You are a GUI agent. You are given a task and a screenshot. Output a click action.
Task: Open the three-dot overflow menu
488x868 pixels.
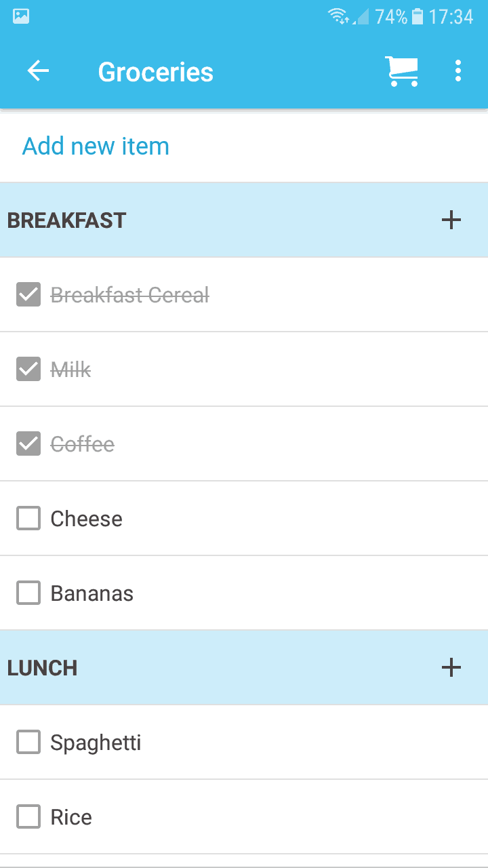point(458,71)
